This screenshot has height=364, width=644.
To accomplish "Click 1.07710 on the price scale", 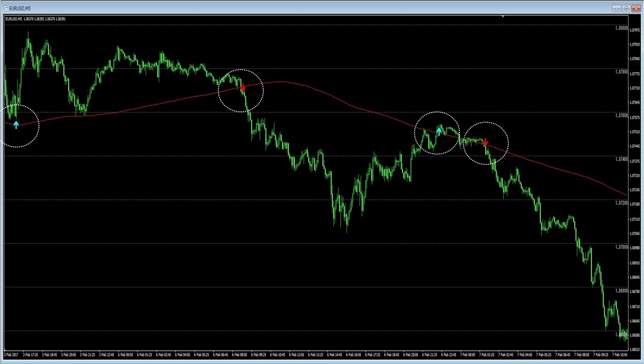I will [636, 88].
